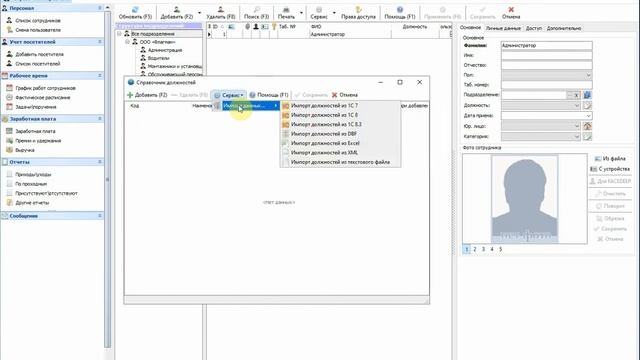Select the Водители department in tree
The height and width of the screenshot is (360, 640).
point(158,58)
